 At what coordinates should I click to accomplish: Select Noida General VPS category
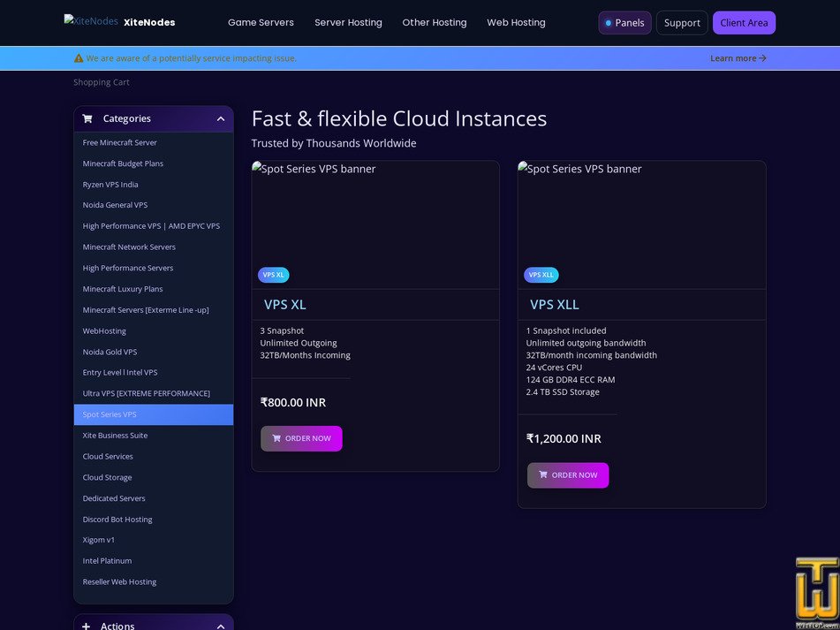coord(153,205)
